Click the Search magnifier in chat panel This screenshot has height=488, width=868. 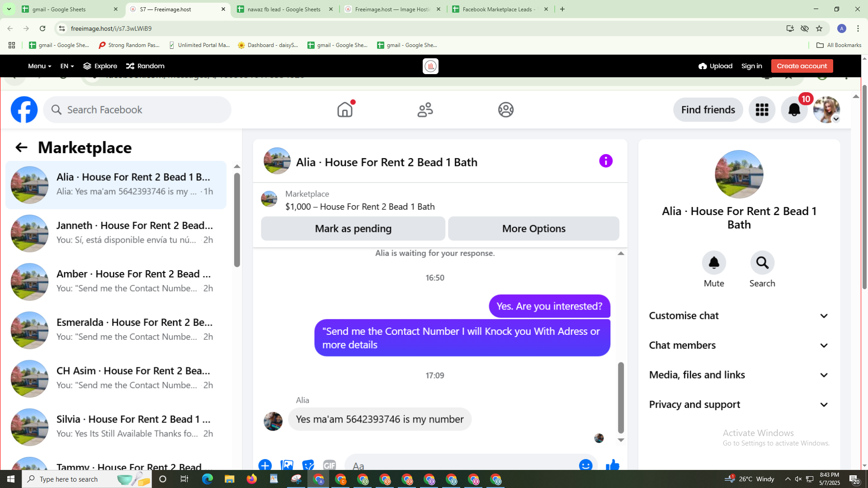(x=762, y=263)
